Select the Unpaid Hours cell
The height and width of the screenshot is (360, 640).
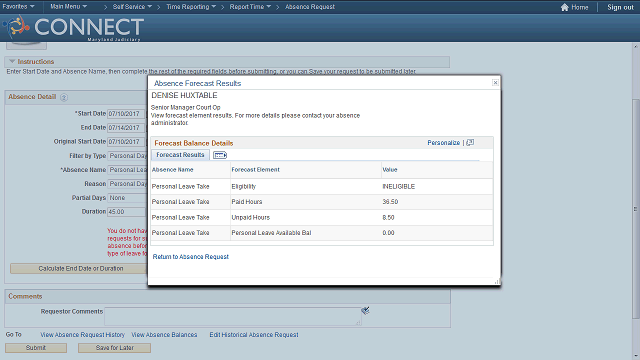pos(251,218)
